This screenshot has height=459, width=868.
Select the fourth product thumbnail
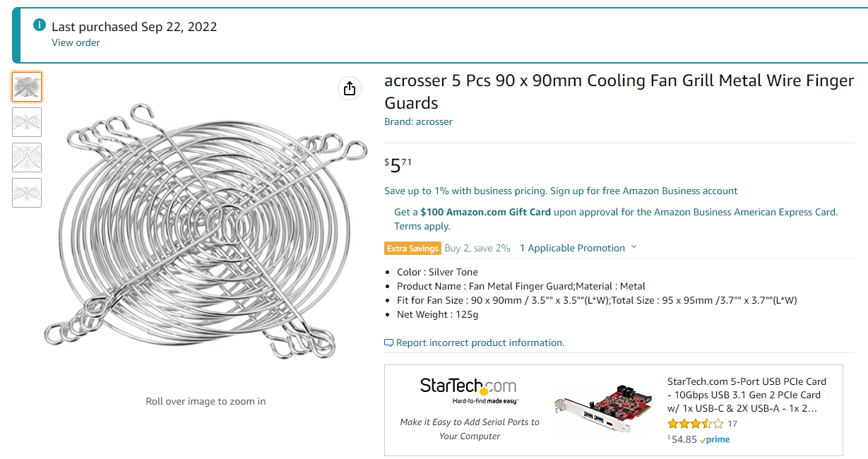[27, 193]
